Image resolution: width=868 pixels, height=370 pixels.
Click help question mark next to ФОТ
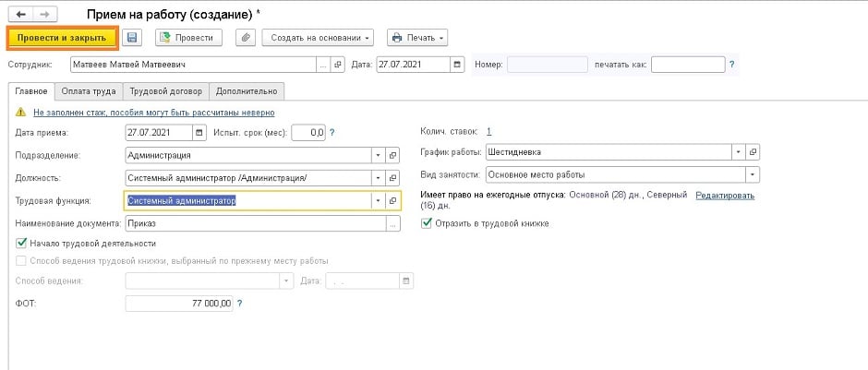(x=241, y=304)
